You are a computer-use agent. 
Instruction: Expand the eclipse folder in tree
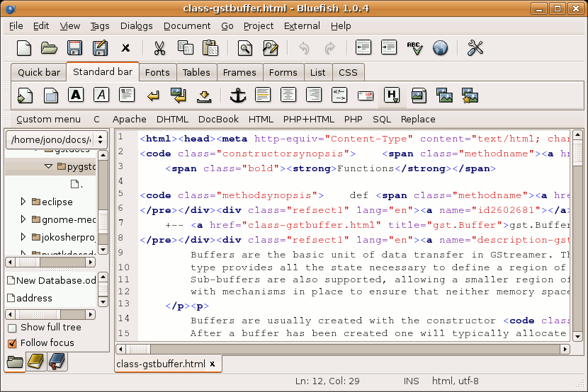[24, 202]
